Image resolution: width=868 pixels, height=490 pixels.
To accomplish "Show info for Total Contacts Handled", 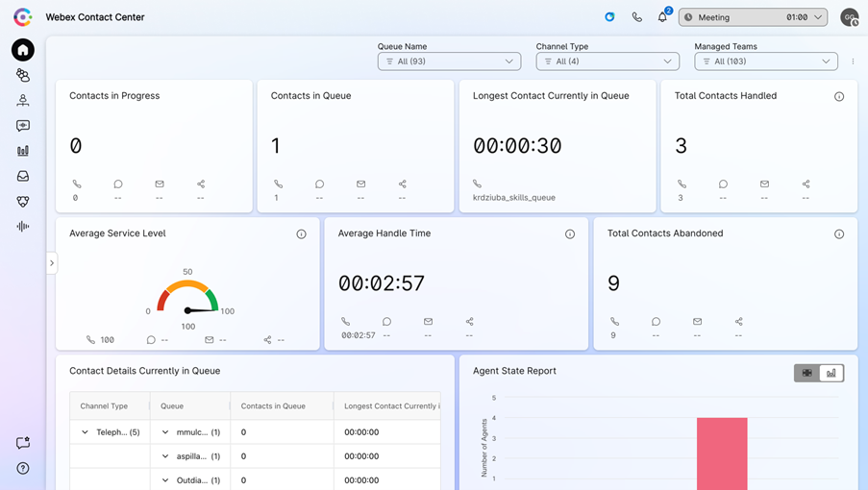I will click(839, 97).
